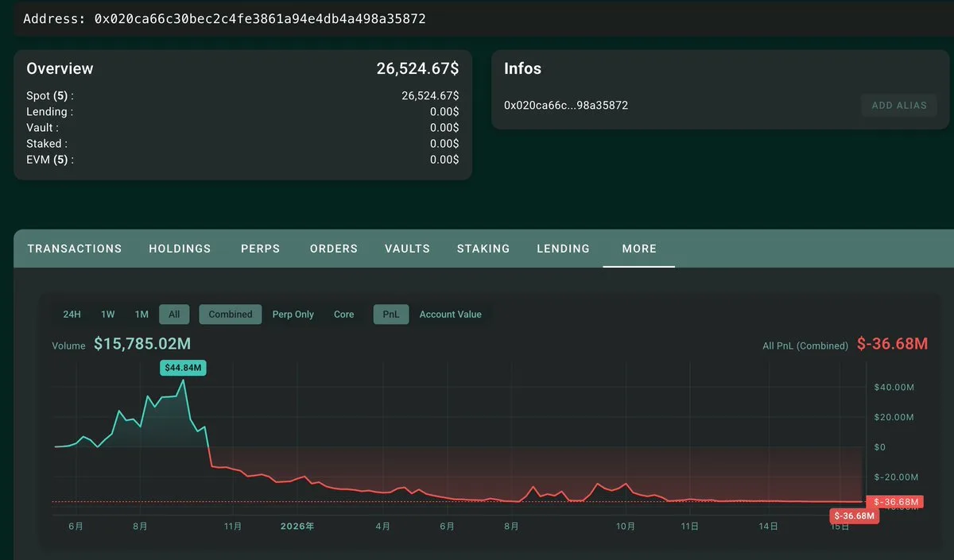Show the STAKING tab

[x=483, y=249]
